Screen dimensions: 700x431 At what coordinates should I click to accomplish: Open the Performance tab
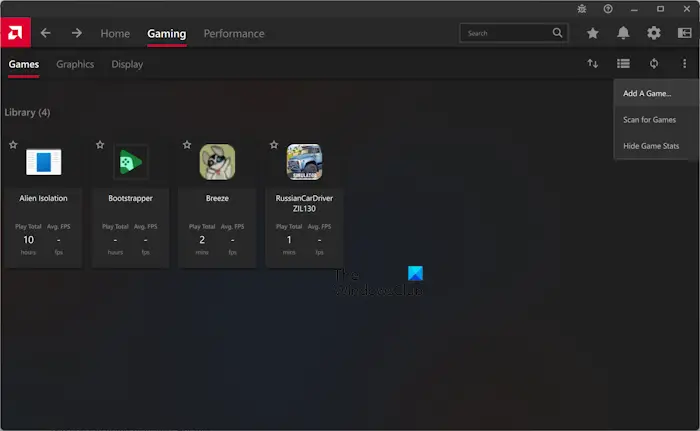tap(234, 33)
